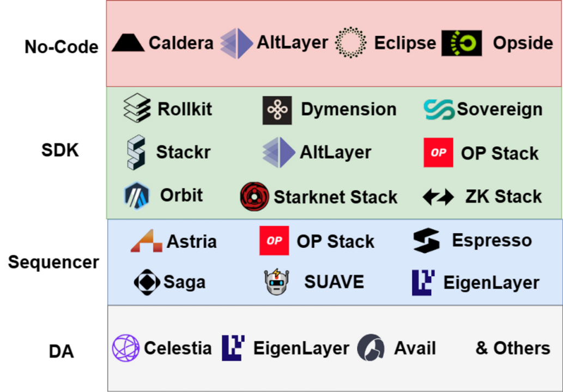
Task: Click the Rollkit text label
Action: point(185,109)
